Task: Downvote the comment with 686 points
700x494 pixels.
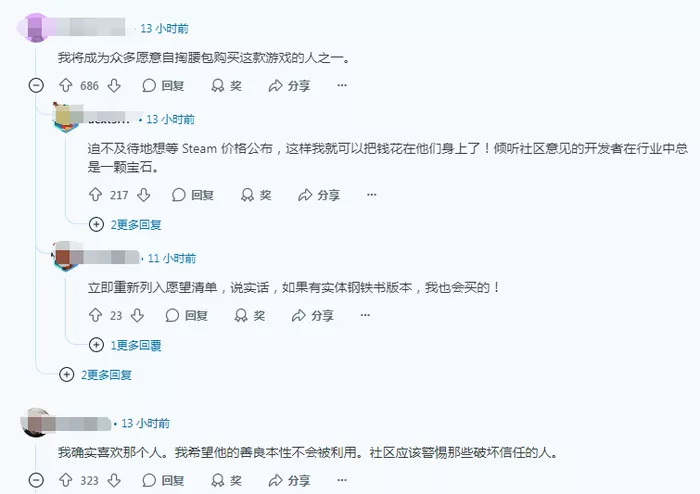Action: (x=114, y=85)
